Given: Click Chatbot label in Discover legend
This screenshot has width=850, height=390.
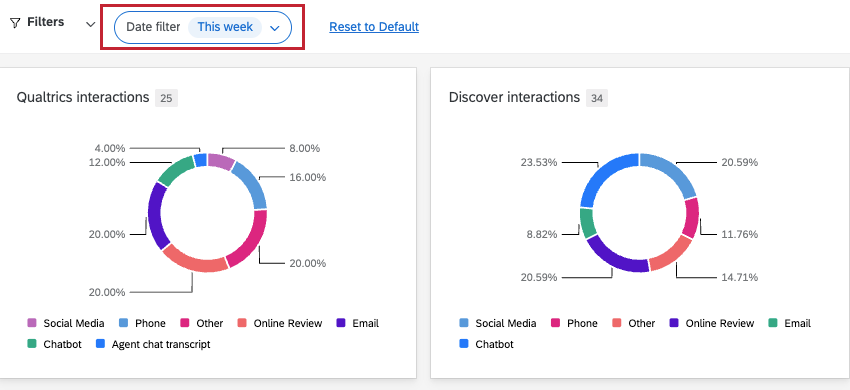Looking at the screenshot, I should 494,344.
